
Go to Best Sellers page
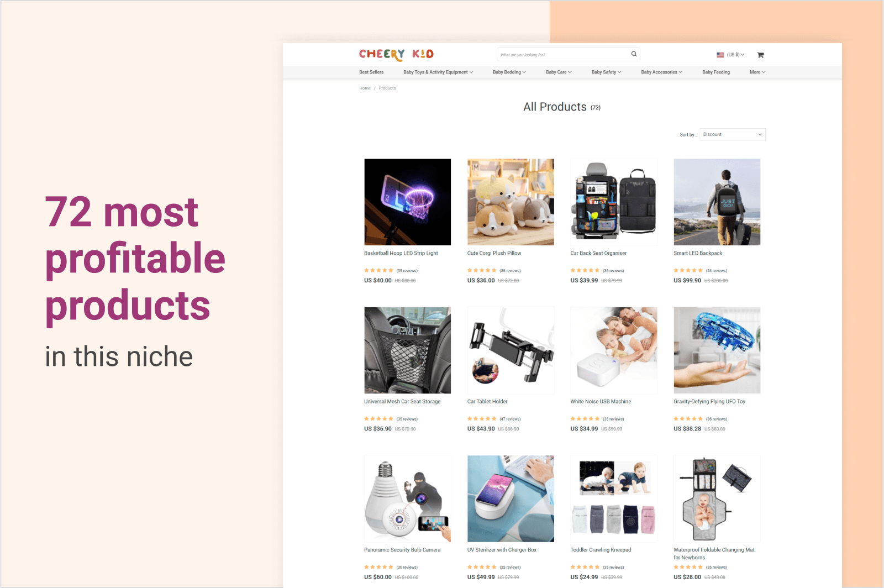coord(371,72)
